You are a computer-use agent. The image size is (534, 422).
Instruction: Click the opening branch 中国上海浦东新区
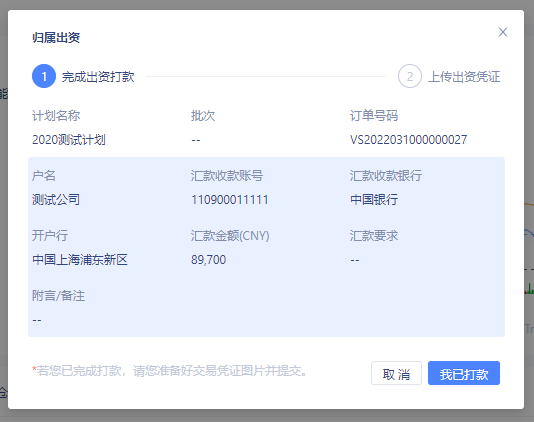[x=80, y=260]
